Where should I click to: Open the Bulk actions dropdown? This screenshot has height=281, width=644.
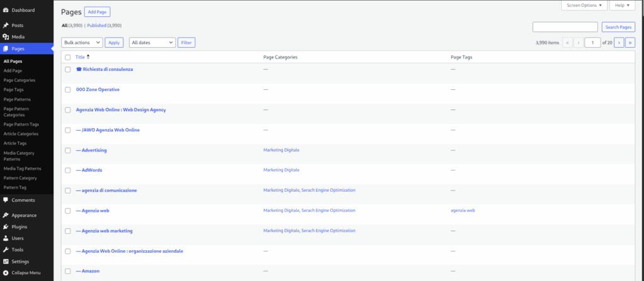click(x=82, y=42)
